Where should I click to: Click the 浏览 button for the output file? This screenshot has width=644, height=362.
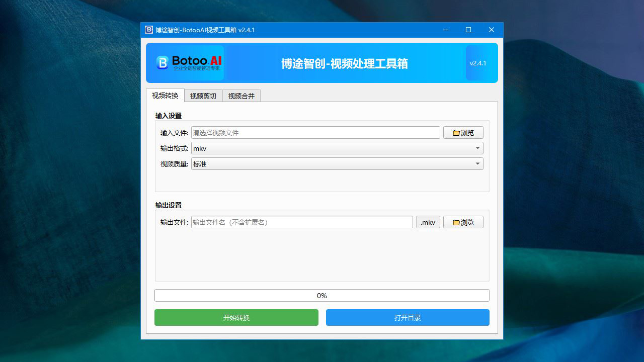tap(463, 222)
